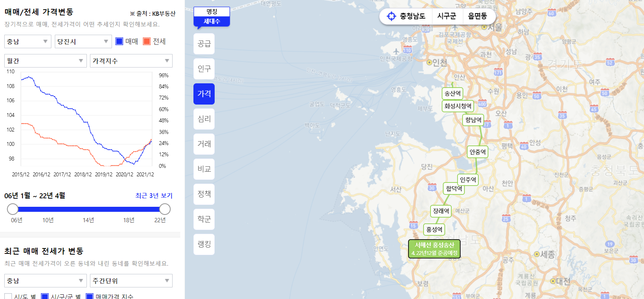Viewport: 644px width, 299px height.
Task: Toggle the blue 매매 checkbox
Action: pyautogui.click(x=120, y=41)
